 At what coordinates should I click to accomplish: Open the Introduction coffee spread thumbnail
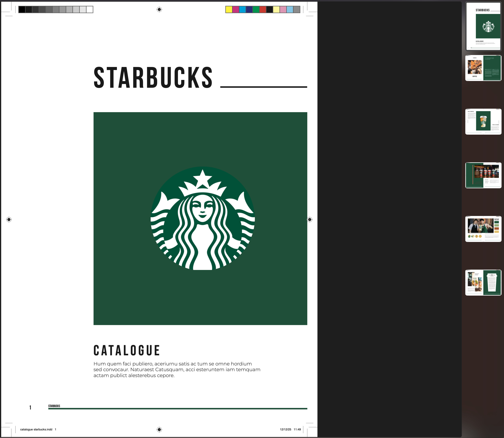pos(483,68)
